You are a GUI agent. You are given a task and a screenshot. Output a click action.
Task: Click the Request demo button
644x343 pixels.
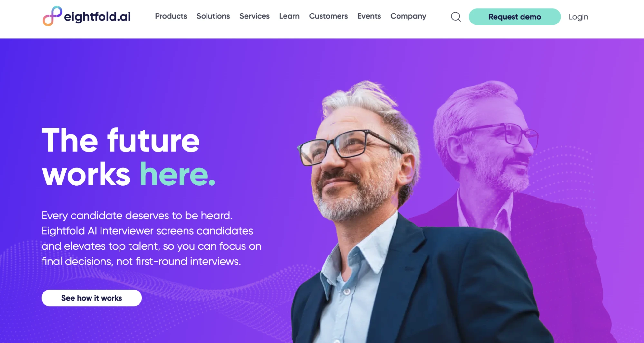coord(514,17)
